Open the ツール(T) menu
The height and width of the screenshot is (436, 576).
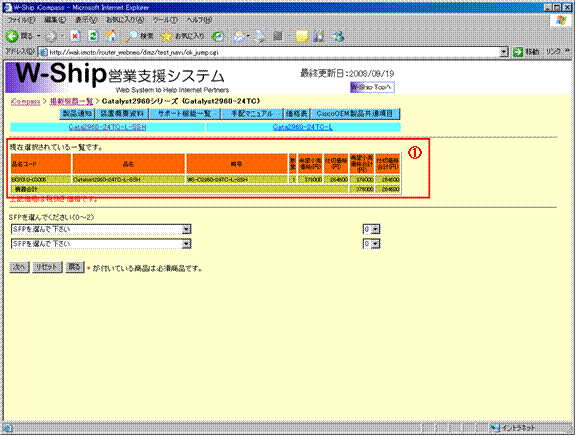165,20
